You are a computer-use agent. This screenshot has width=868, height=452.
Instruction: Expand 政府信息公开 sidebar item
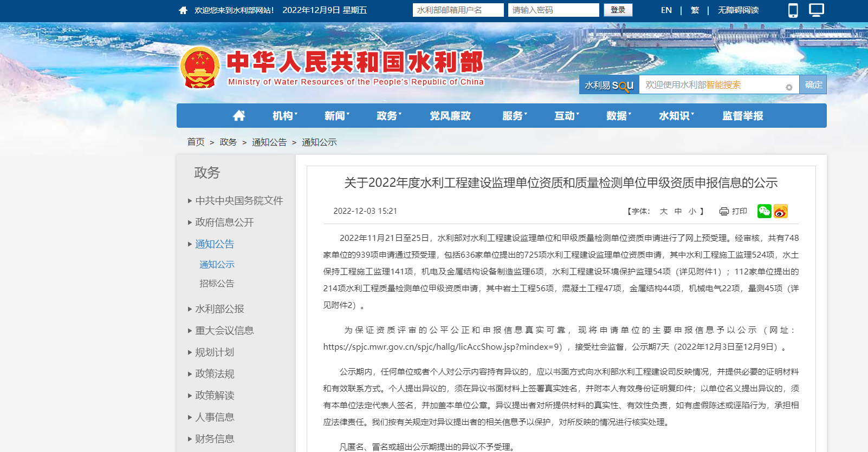click(x=224, y=222)
